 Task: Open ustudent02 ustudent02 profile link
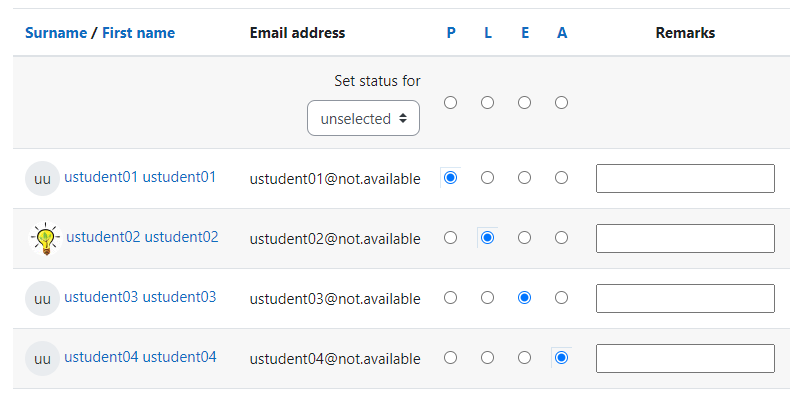[x=142, y=237]
